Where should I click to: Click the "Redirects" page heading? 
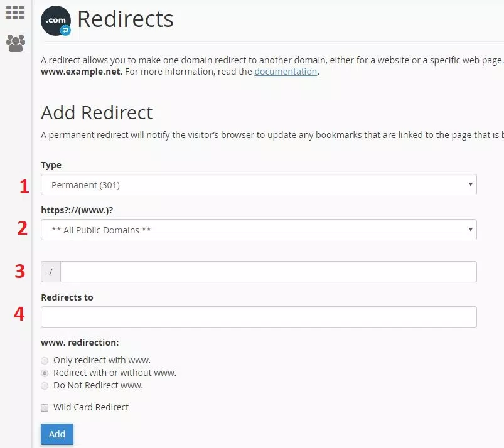pyautogui.click(x=126, y=19)
